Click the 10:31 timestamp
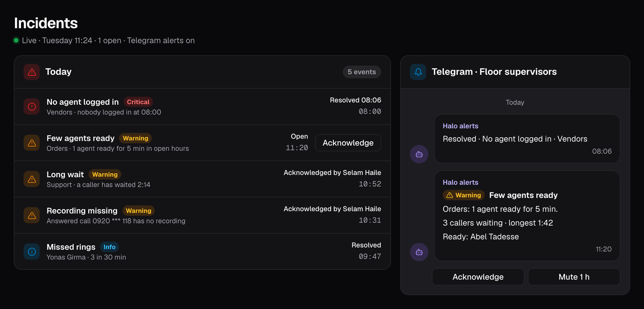 point(370,220)
